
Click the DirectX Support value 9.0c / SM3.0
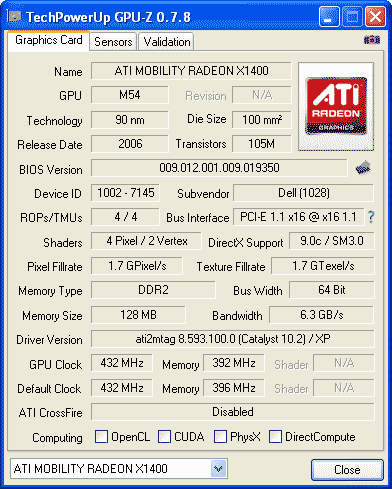pyautogui.click(x=332, y=241)
